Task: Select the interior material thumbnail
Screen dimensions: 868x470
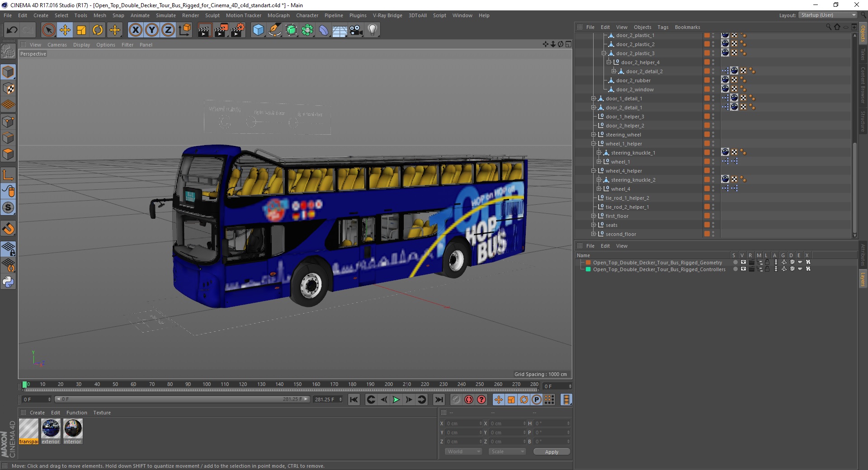Action: [x=73, y=428]
